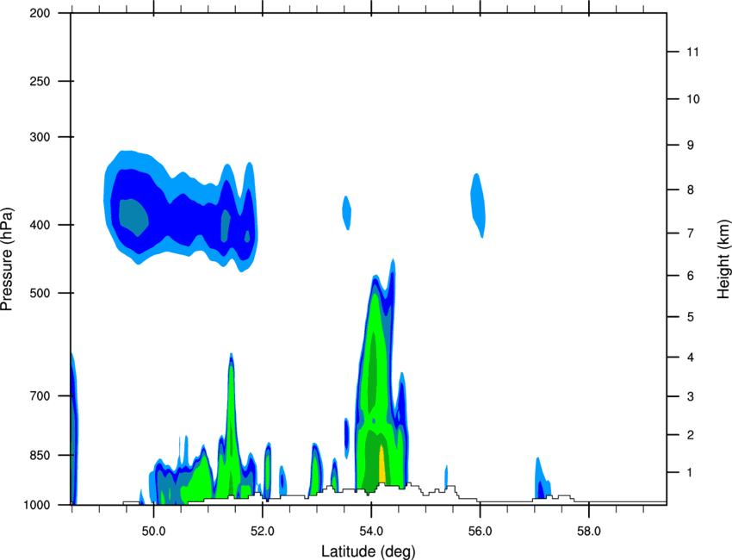The width and height of the screenshot is (732, 560).
Task: Click the 50.0 latitude tick label
Action: tap(153, 531)
